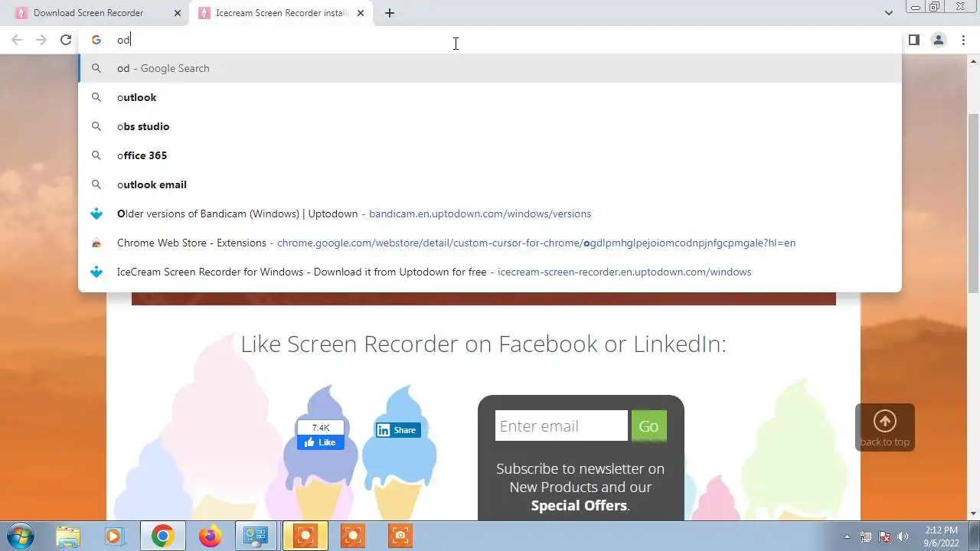Viewport: 980px width, 551px height.
Task: Click Uptodown icon beside Bandicam suggestion
Action: pyautogui.click(x=96, y=214)
